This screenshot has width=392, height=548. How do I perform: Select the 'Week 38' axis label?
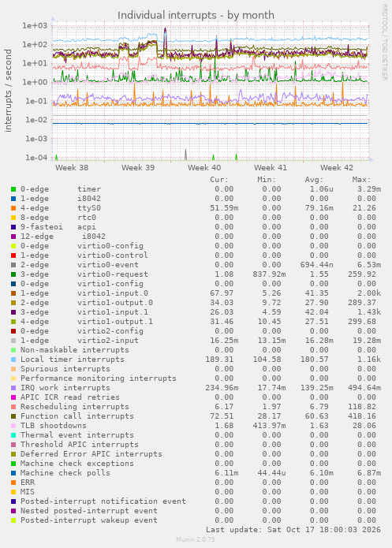click(x=72, y=168)
